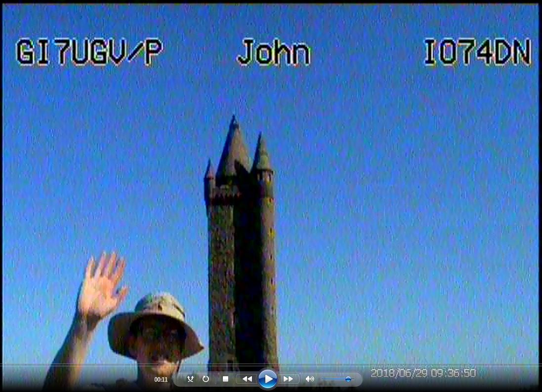Click the far right end of the seek bar
Viewport: 542px width, 392px height.
[x=538, y=365]
